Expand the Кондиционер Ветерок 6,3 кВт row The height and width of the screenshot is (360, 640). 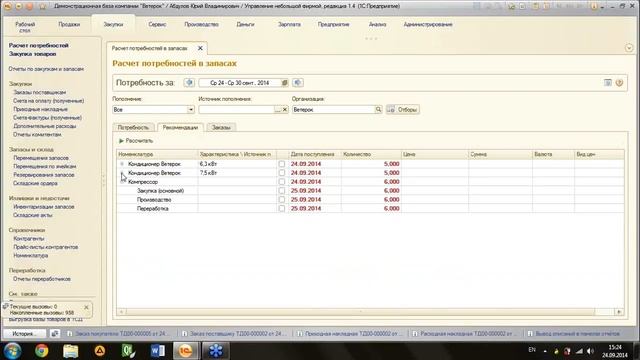click(x=122, y=164)
